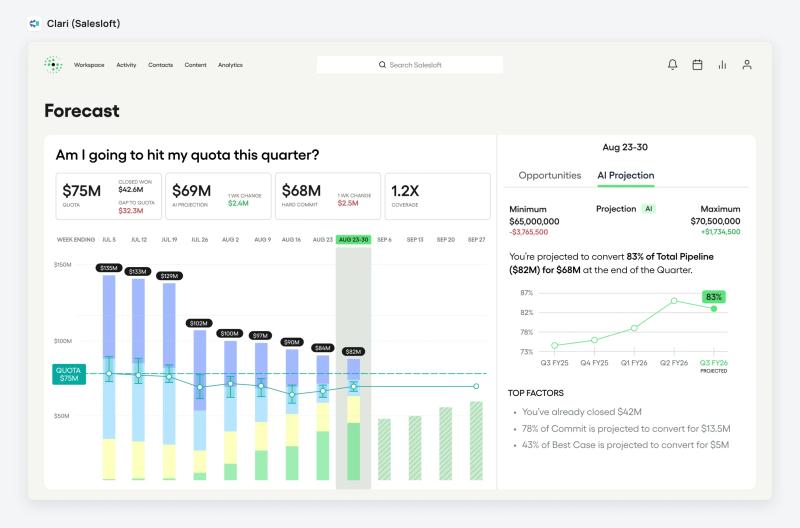Select the AUG 2 week label
This screenshot has width=800, height=528.
click(x=230, y=240)
